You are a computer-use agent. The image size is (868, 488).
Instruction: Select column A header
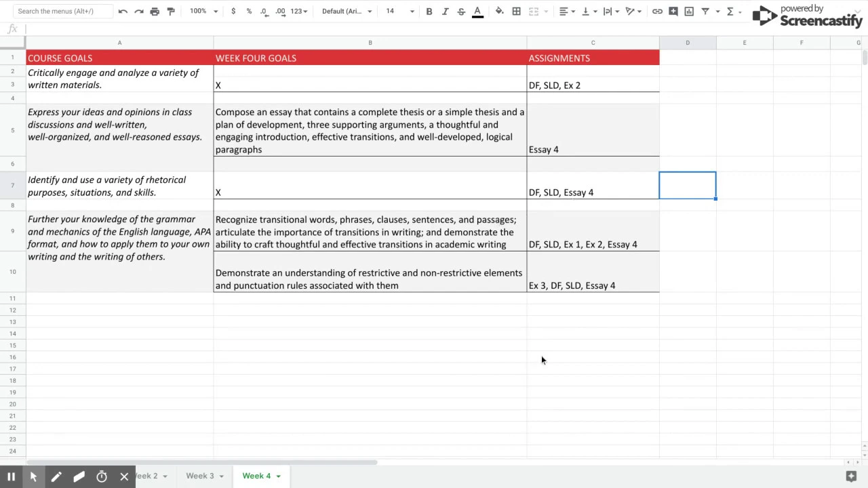pyautogui.click(x=119, y=43)
